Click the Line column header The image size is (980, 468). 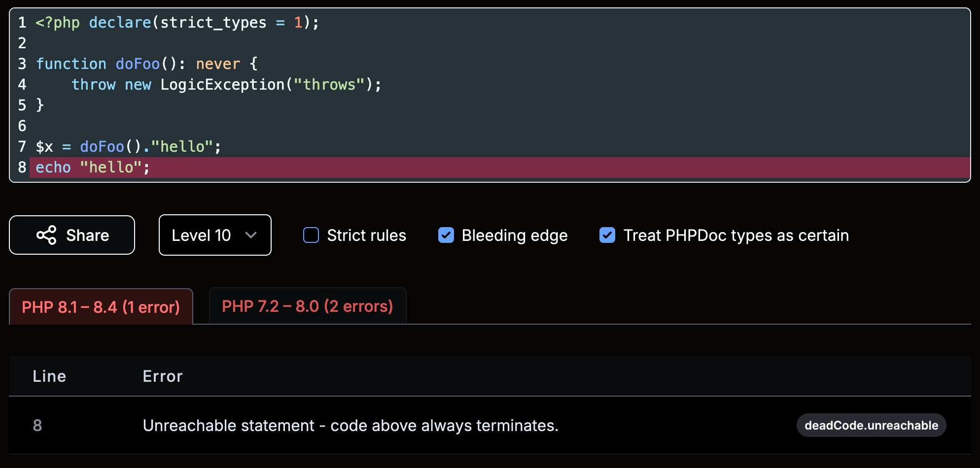(49, 376)
